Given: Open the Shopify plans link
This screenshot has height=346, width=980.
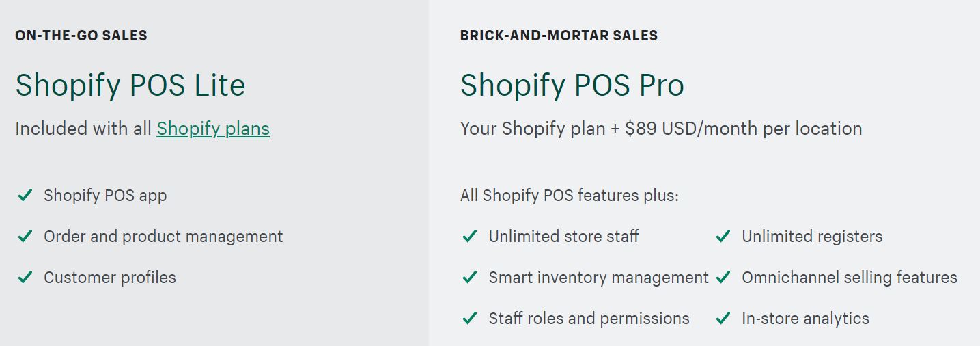Looking at the screenshot, I should click(x=213, y=129).
